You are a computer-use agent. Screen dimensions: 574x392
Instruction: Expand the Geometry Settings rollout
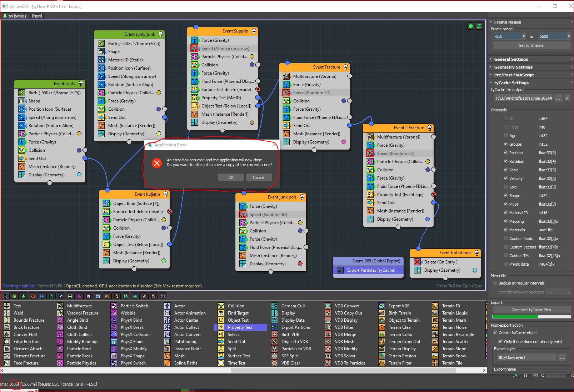click(513, 67)
